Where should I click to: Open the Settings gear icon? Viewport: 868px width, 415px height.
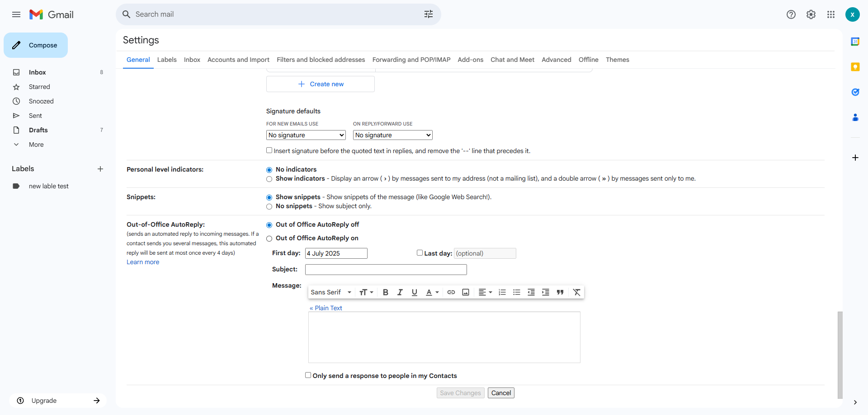pos(811,14)
